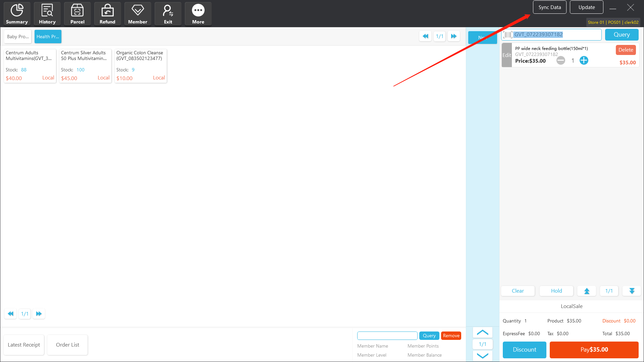This screenshot has width=644, height=362.
Task: Add Organic Colon Cleanse product card
Action: (141, 66)
